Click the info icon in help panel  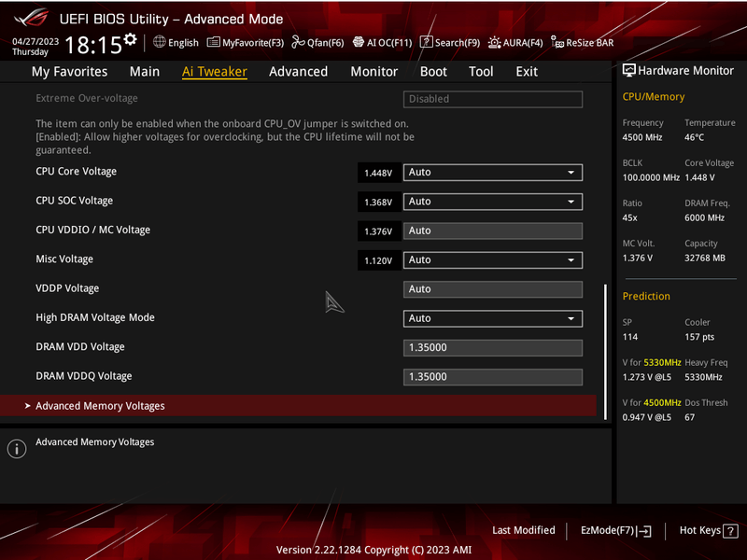[x=17, y=449]
